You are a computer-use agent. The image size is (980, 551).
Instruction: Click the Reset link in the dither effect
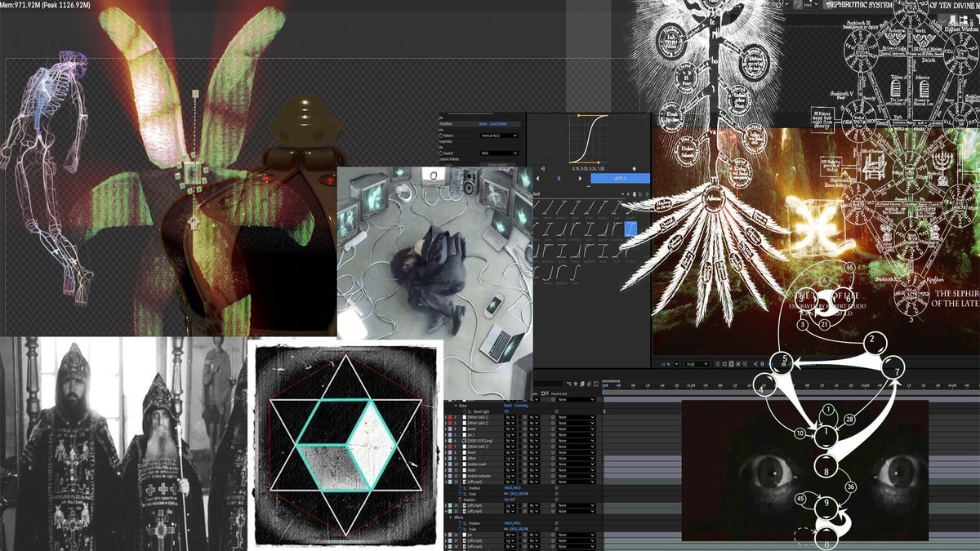click(x=483, y=124)
